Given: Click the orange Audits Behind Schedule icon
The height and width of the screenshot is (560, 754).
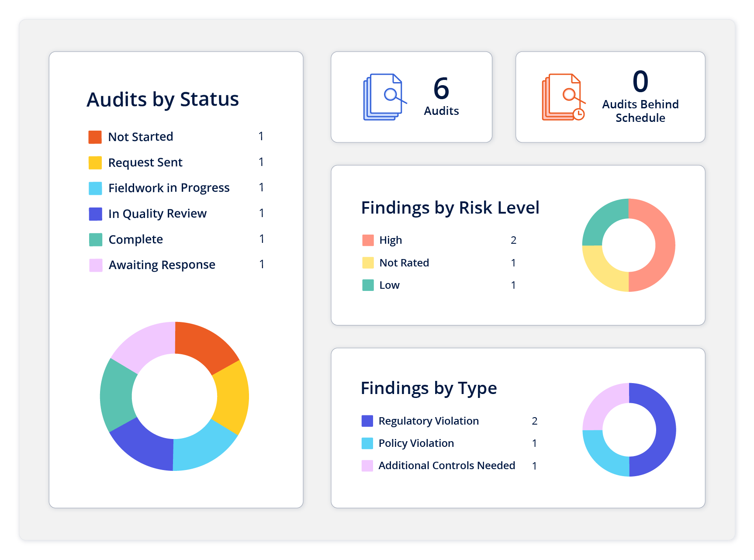Looking at the screenshot, I should pos(564,97).
